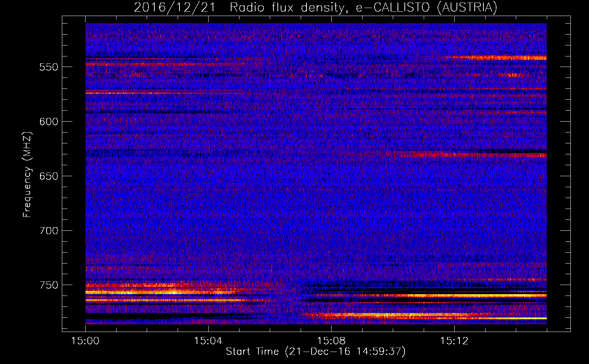The width and height of the screenshot is (589, 364).
Task: Click the 'Start Time (21-Dec-16 14:59:37)' label
Action: (x=316, y=352)
